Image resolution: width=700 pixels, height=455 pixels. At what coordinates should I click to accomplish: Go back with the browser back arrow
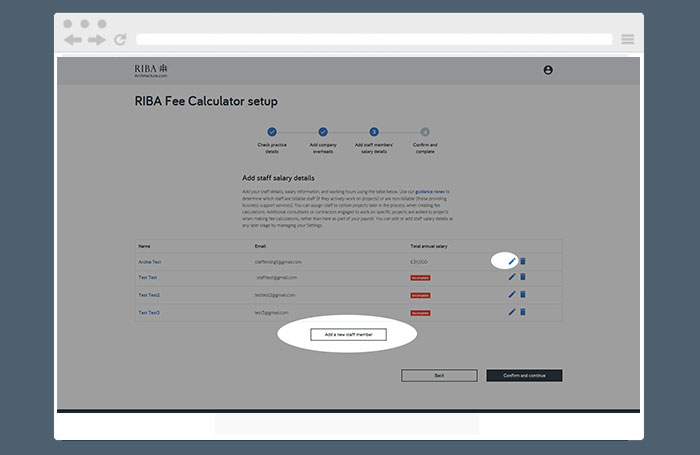(x=73, y=40)
